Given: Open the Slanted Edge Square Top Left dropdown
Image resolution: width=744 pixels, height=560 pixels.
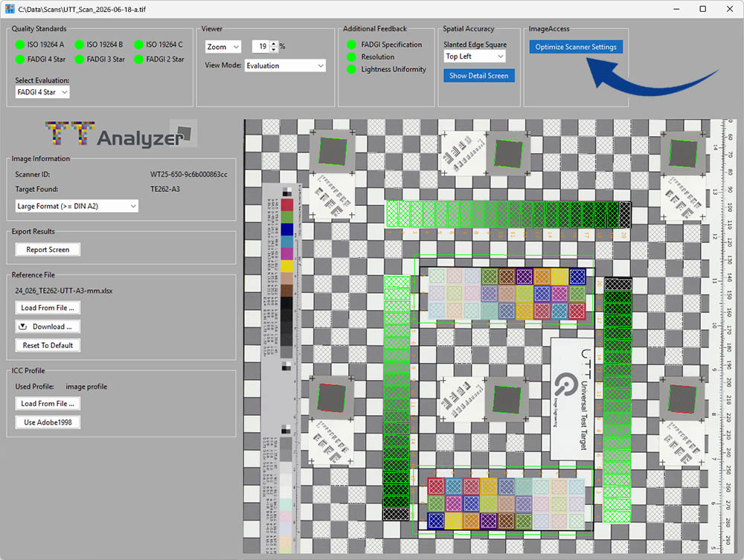Looking at the screenshot, I should (475, 57).
